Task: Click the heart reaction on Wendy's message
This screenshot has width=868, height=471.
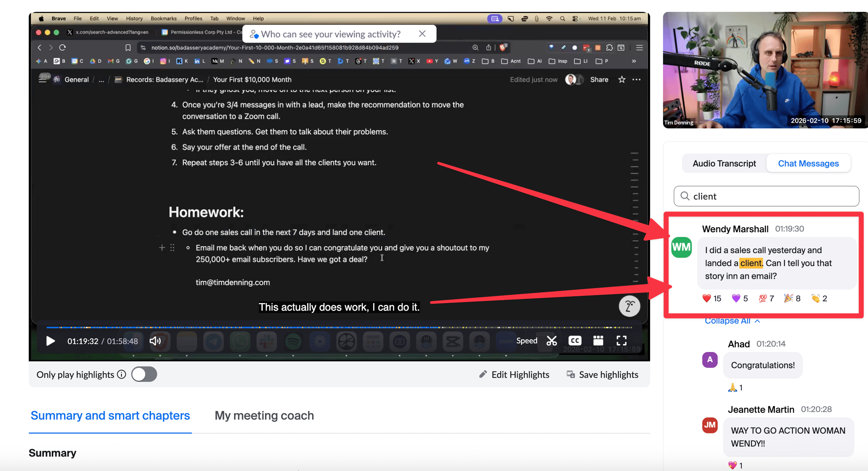Action: coord(707,298)
